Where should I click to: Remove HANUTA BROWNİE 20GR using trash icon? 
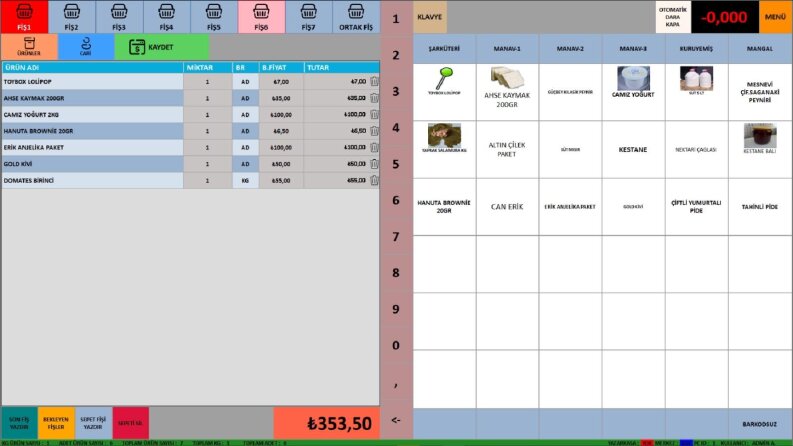point(374,131)
